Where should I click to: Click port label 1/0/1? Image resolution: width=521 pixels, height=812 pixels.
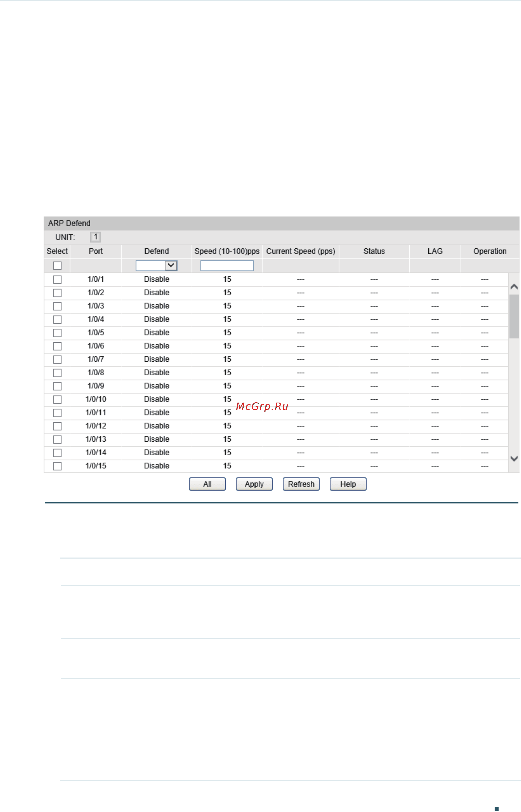[96, 280]
